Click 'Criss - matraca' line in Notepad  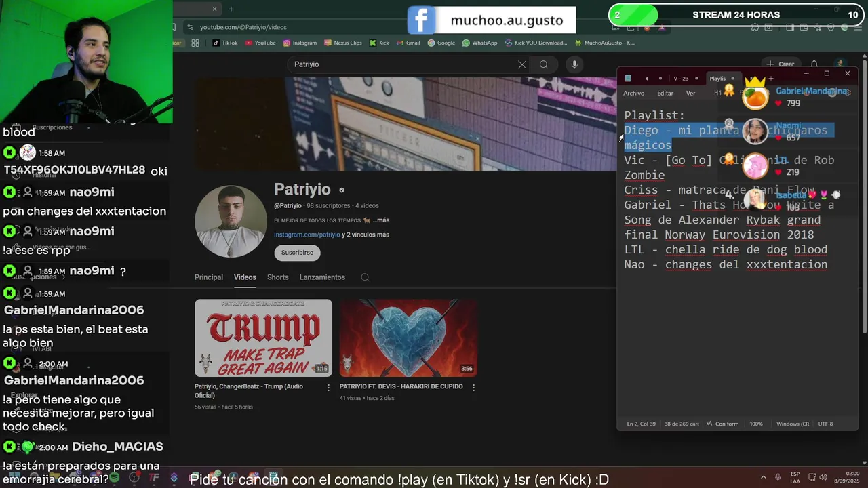coord(719,190)
